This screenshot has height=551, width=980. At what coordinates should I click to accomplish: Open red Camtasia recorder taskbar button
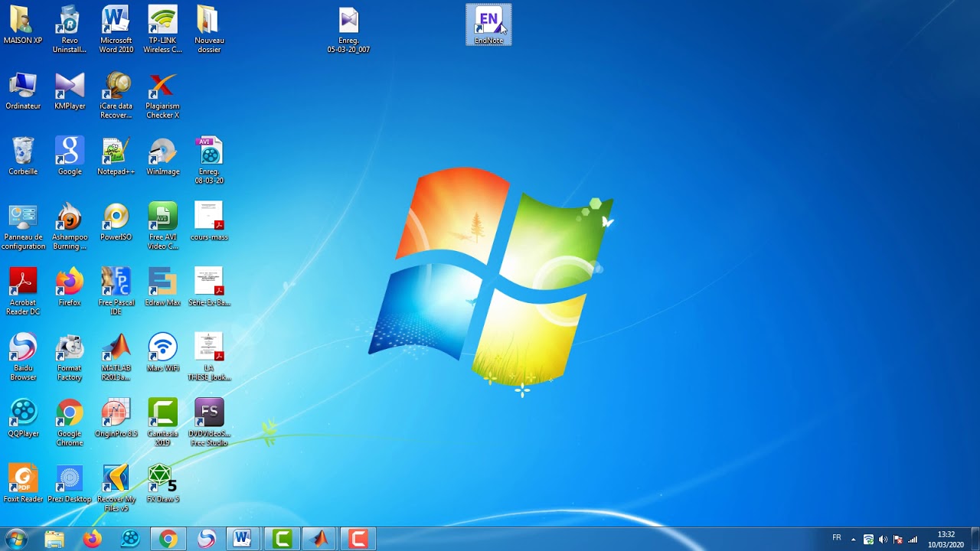358,540
